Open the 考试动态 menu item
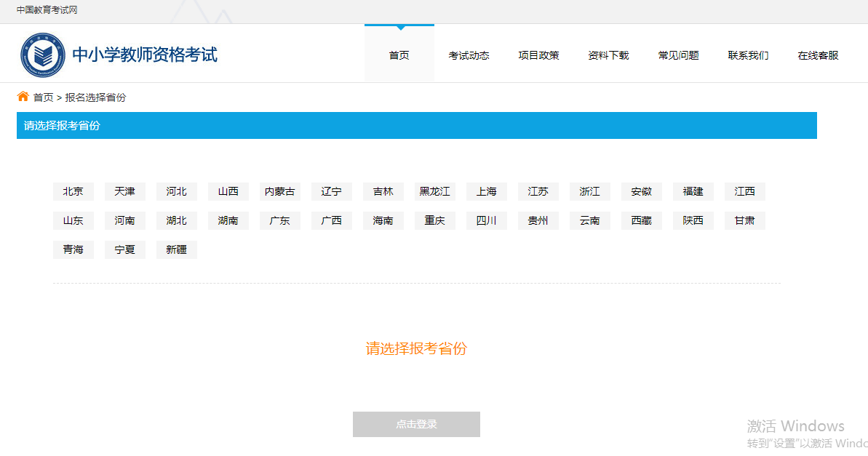 [469, 55]
